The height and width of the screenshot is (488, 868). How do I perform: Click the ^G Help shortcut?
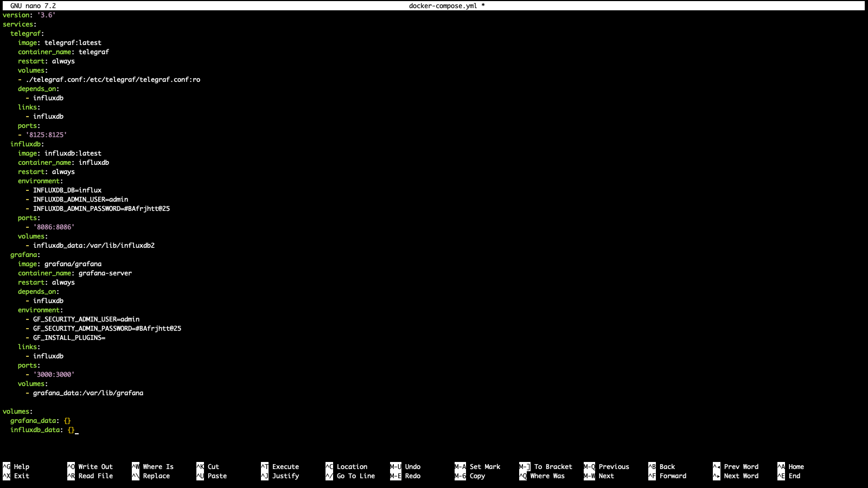pos(16,467)
